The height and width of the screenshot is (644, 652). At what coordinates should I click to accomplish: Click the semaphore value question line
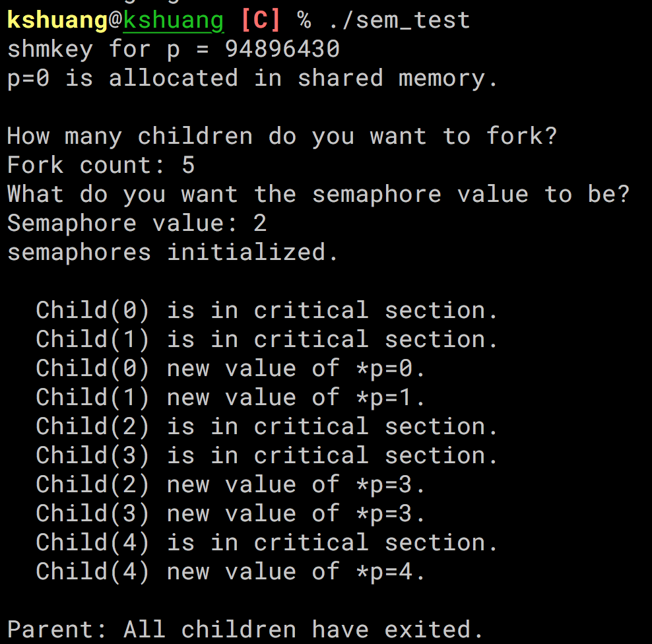click(318, 195)
